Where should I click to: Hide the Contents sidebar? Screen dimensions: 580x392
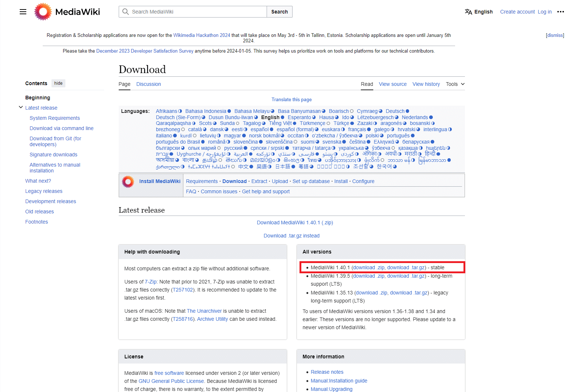click(58, 83)
